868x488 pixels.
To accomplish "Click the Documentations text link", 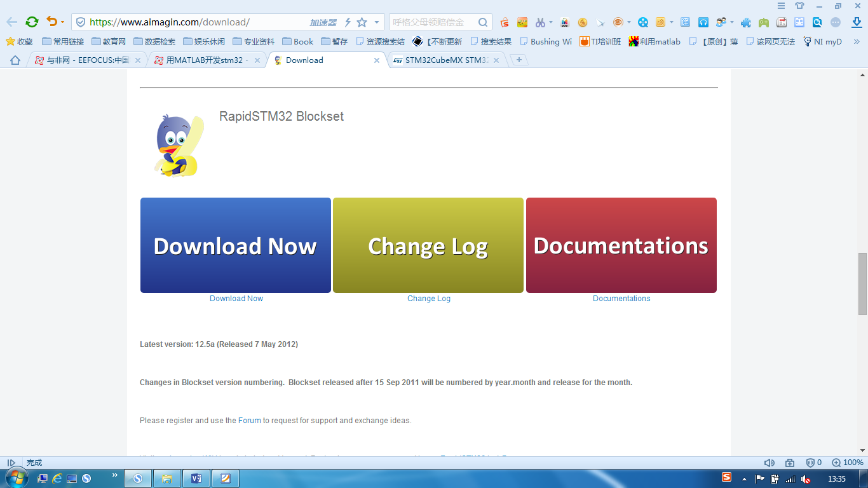I will pos(621,299).
